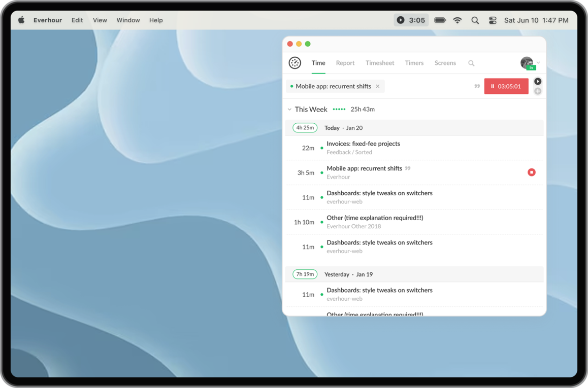Switch to the Report tab
Image resolution: width=588 pixels, height=388 pixels.
(345, 62)
